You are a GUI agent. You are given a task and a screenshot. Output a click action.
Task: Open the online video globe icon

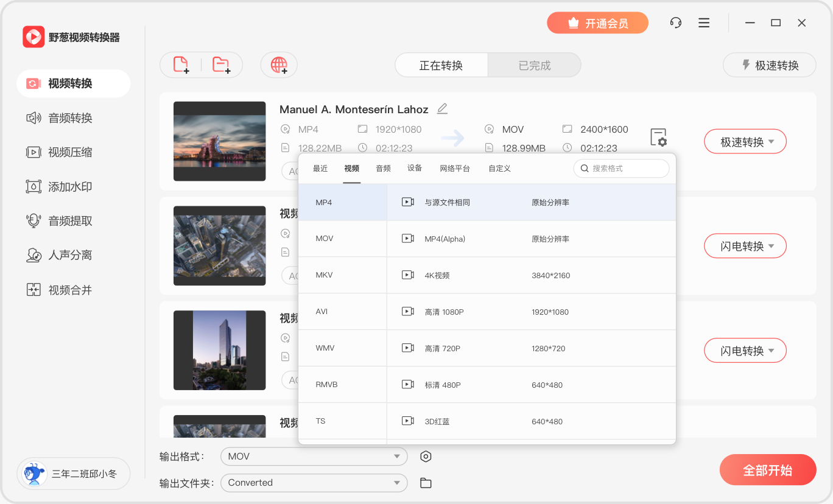[x=279, y=65]
